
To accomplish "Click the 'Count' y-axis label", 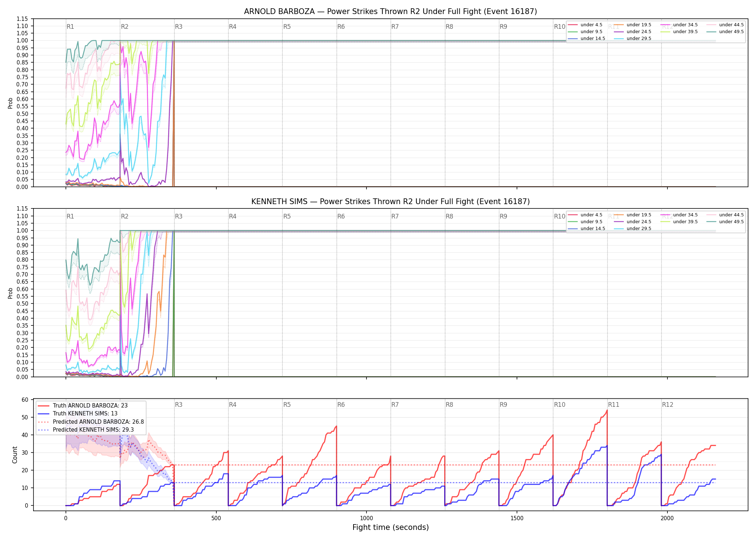I will point(15,455).
